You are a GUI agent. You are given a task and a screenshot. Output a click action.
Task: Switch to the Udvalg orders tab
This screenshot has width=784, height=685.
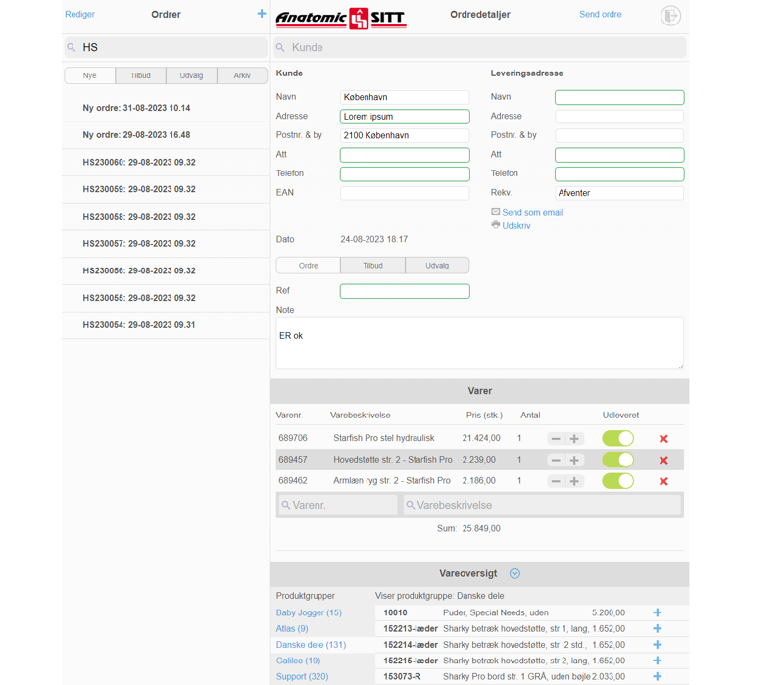click(x=191, y=75)
